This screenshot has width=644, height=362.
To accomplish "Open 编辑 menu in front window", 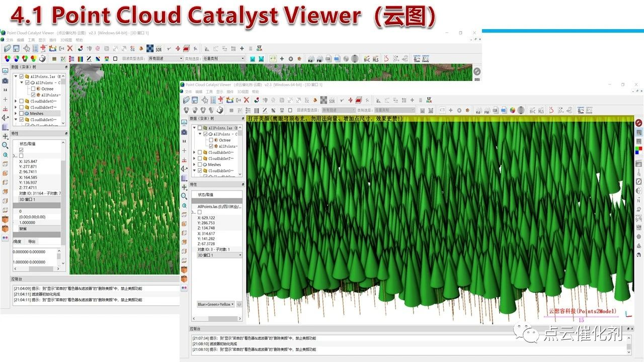I will click(199, 92).
